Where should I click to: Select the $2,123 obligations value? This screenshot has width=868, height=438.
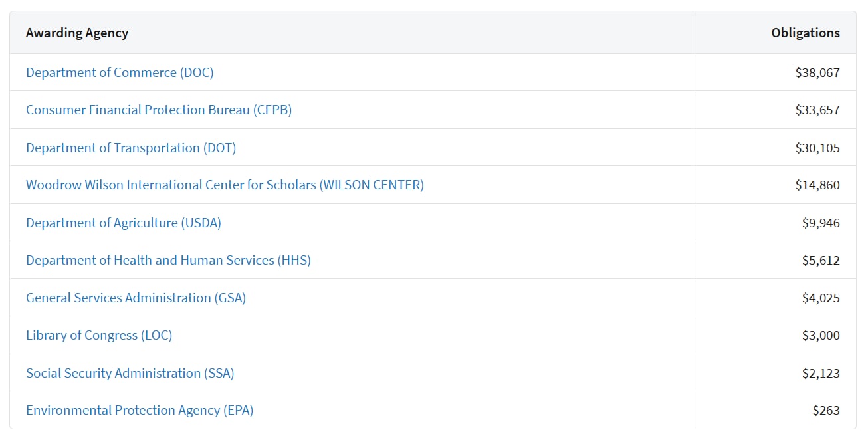[821, 373]
